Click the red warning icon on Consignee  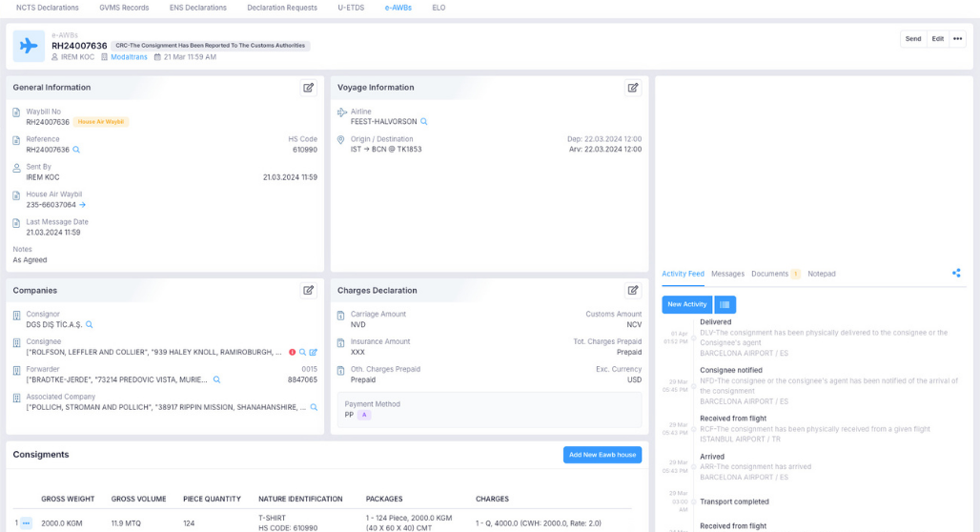[x=292, y=353]
